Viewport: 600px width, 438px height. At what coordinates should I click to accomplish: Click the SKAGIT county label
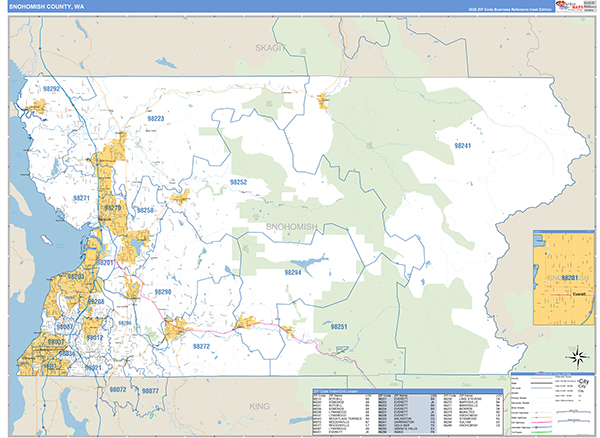(271, 48)
